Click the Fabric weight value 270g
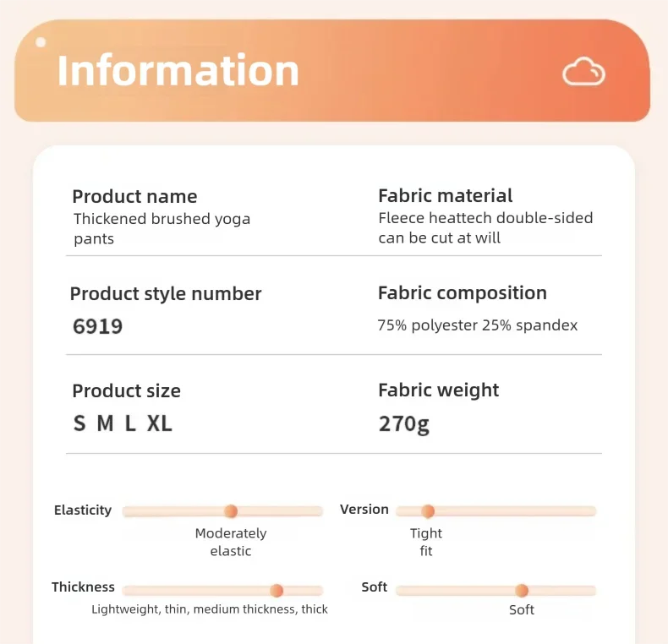 (x=403, y=423)
